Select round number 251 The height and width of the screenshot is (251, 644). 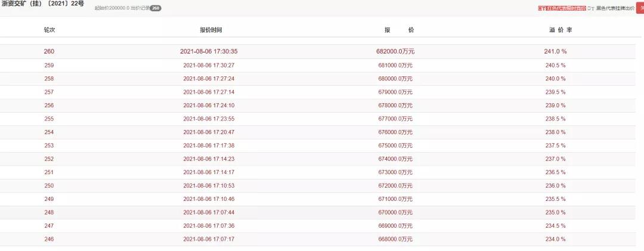click(x=49, y=172)
